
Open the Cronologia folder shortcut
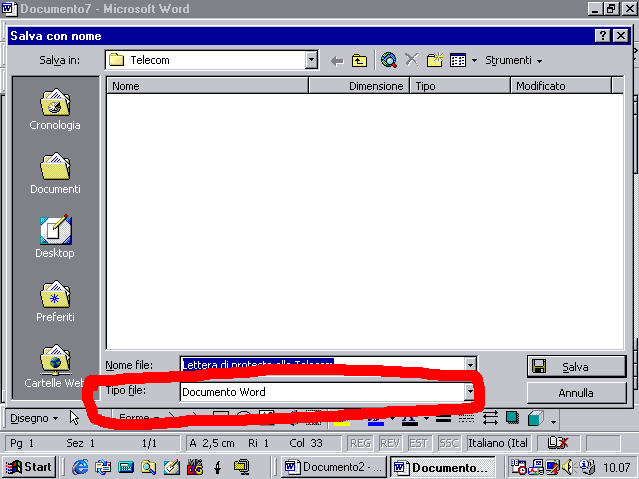(55, 109)
